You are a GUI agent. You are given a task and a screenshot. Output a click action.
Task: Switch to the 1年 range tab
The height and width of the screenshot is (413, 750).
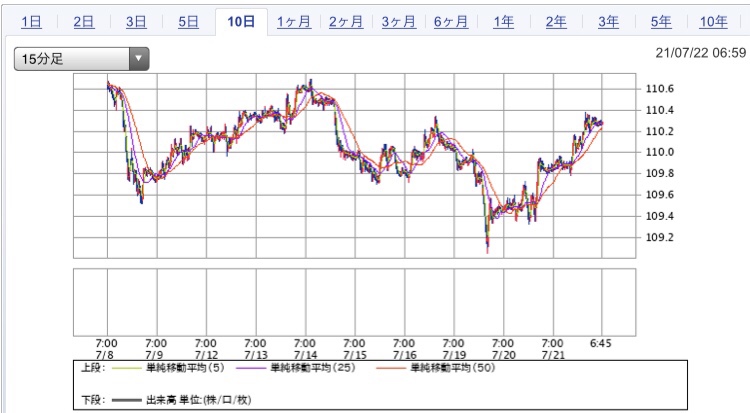[504, 22]
